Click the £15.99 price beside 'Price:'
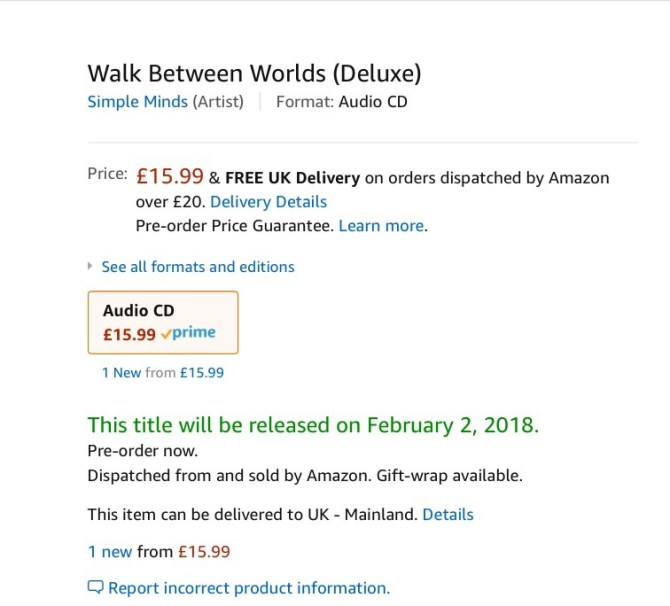Viewport: 670px width, 606px height. click(x=170, y=177)
